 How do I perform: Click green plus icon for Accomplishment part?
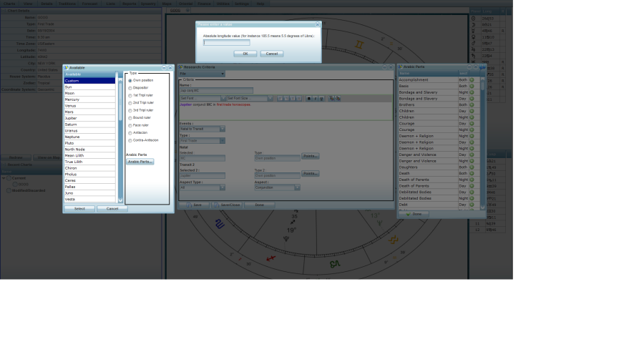tap(472, 79)
